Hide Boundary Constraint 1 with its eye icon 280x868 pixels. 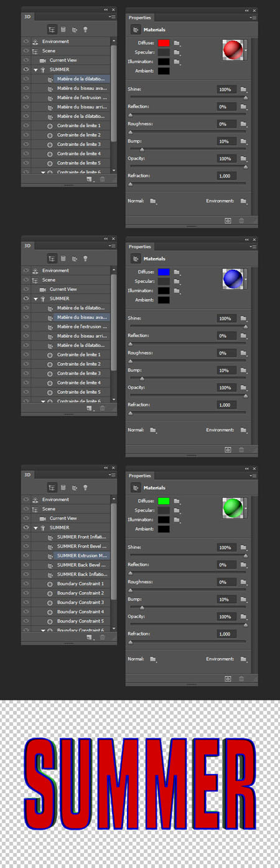[26, 583]
